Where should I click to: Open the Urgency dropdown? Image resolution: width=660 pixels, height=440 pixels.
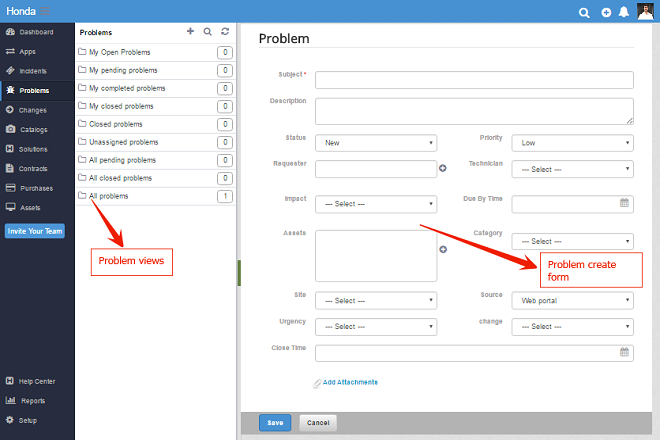point(376,327)
